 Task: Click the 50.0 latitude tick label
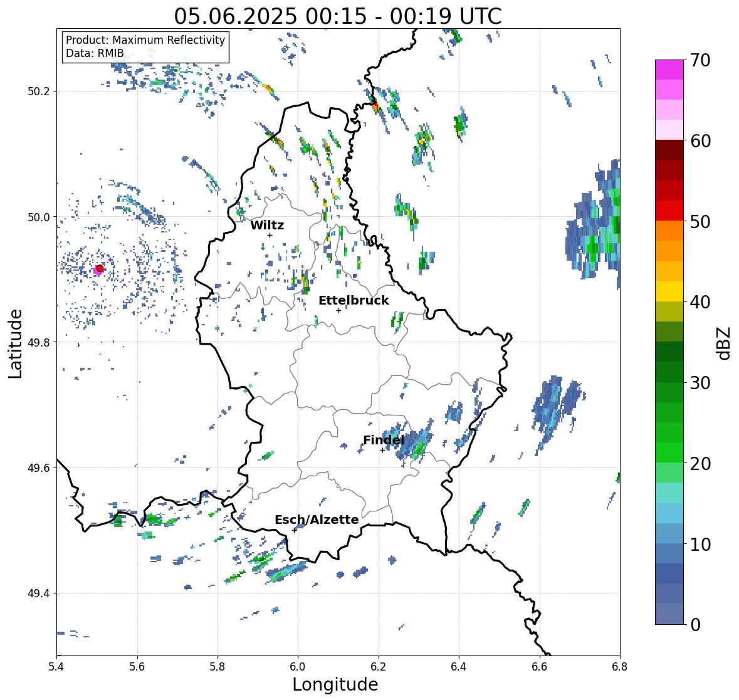tap(38, 217)
